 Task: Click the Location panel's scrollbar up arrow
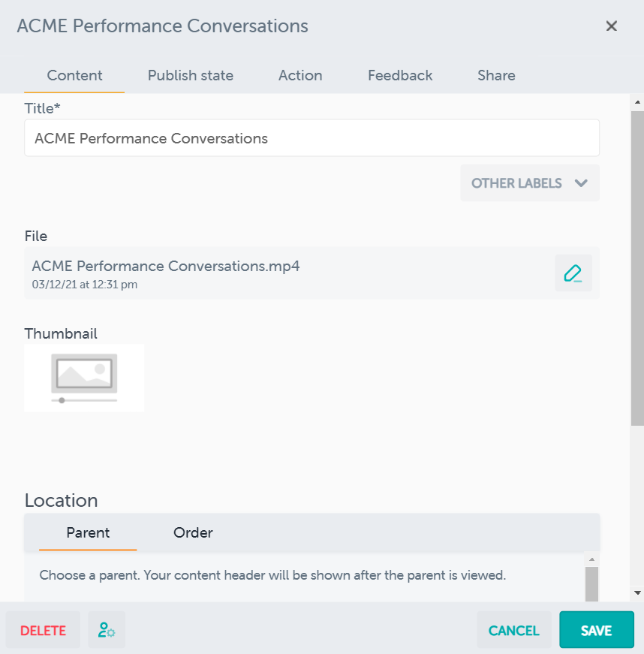[591, 559]
